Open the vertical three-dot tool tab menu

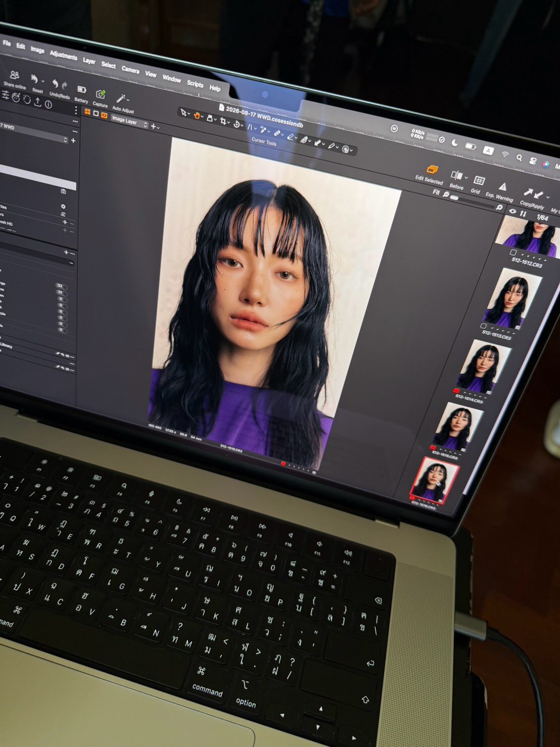point(76,111)
